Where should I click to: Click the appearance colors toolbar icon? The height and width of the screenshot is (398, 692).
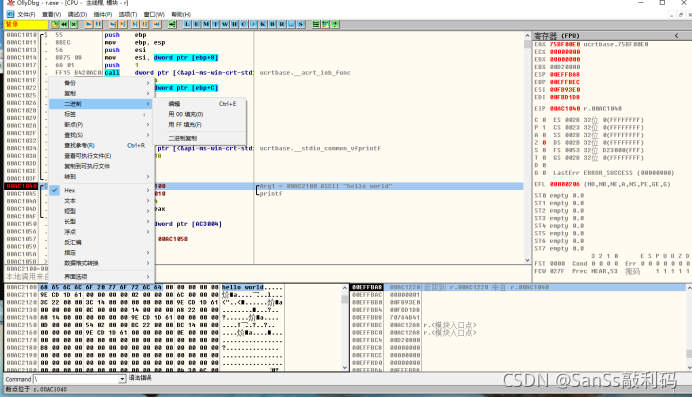click(x=325, y=24)
